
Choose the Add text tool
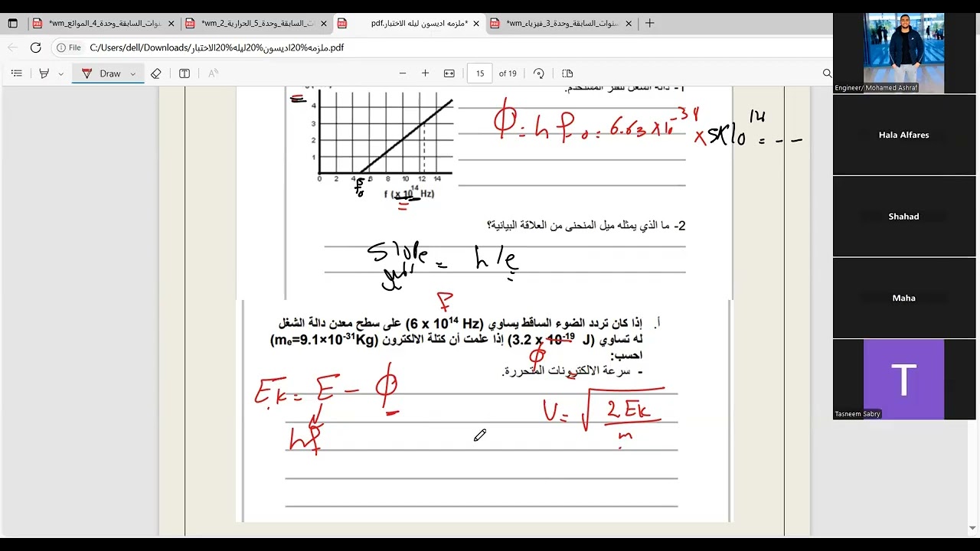185,73
